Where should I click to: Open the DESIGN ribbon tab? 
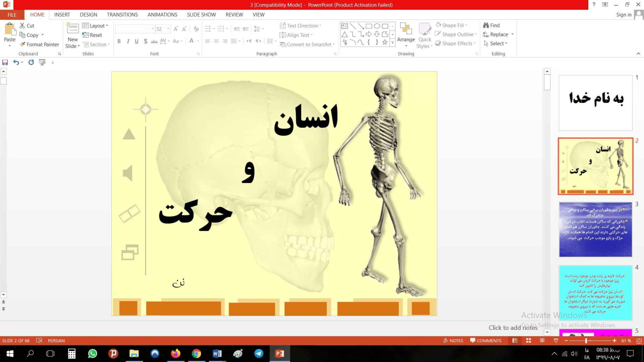click(x=88, y=15)
